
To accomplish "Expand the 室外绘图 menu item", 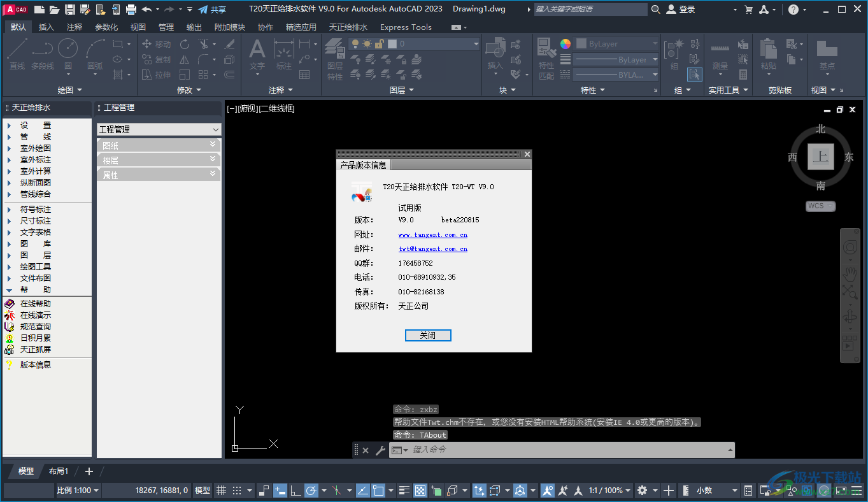I will pos(36,148).
